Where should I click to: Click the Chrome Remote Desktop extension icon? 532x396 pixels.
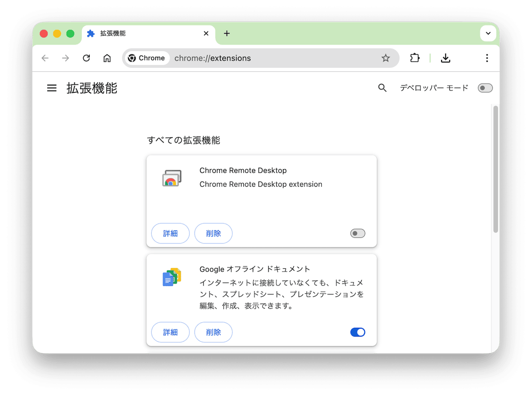click(171, 178)
